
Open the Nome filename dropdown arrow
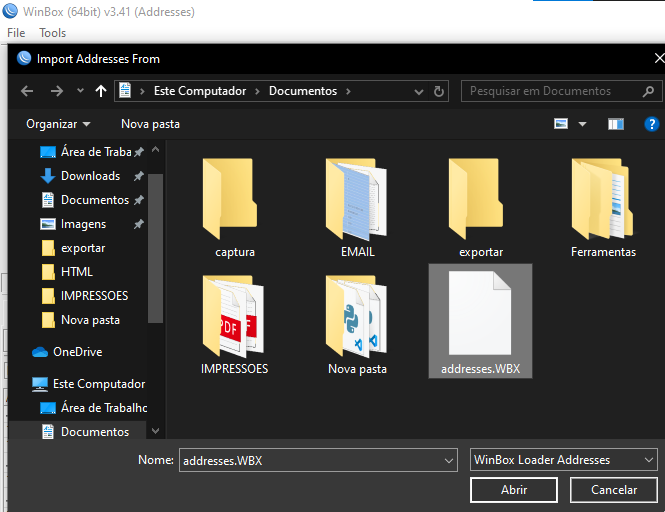(448, 461)
